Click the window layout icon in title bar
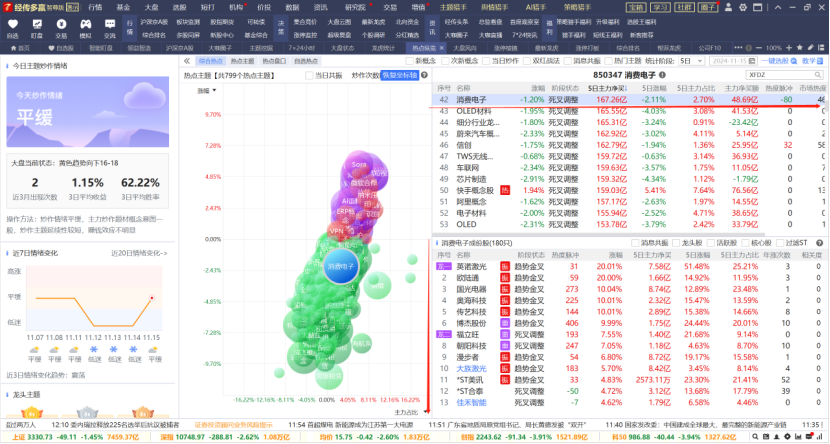The image size is (830, 444). point(758,7)
